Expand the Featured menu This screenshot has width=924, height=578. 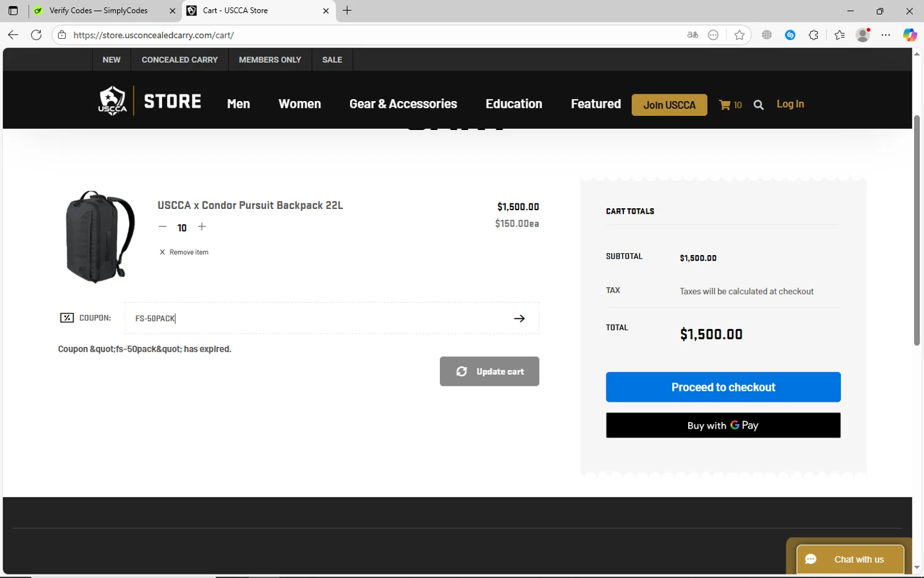tap(596, 104)
